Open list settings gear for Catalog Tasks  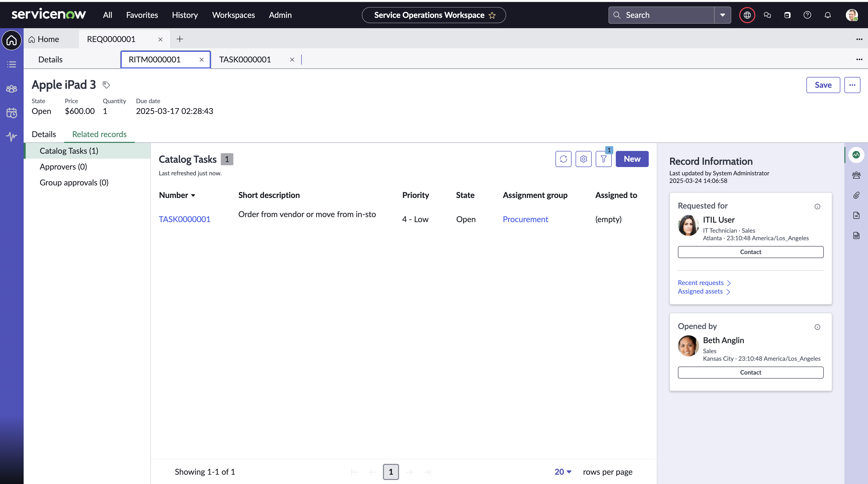pyautogui.click(x=584, y=159)
